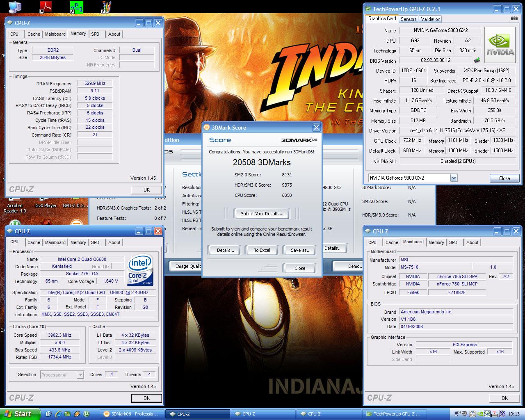Click the NVIDIA logo in GPU-Z

point(500,45)
